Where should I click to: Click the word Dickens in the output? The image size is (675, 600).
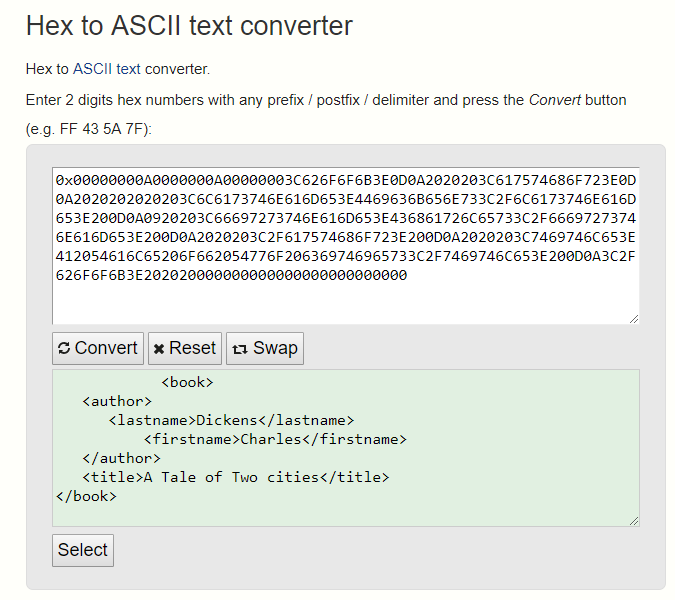coord(226,420)
